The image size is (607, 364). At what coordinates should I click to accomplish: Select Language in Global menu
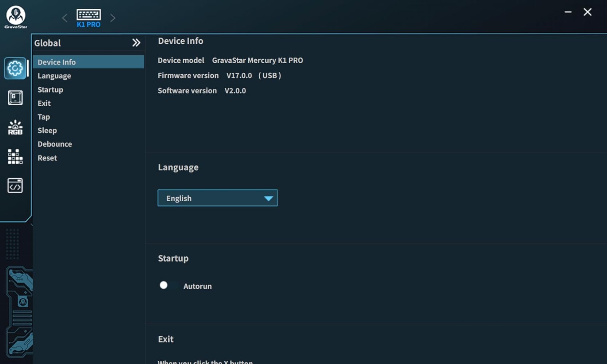coord(54,76)
